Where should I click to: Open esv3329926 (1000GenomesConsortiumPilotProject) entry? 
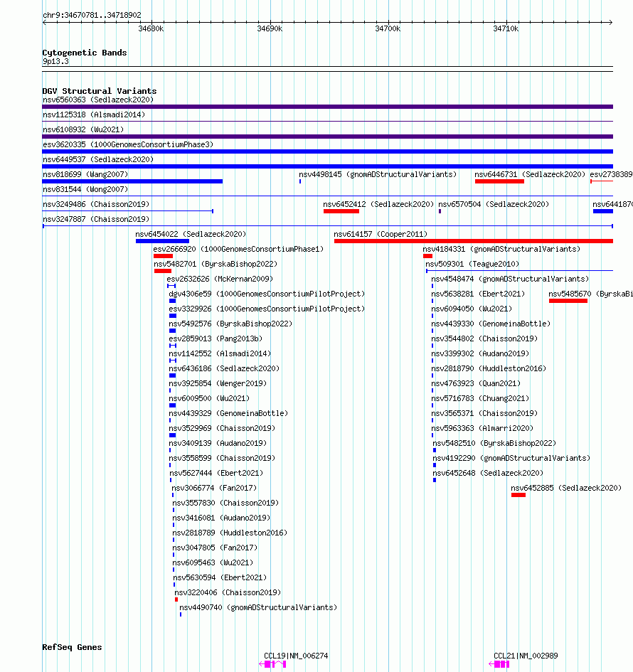click(x=267, y=309)
